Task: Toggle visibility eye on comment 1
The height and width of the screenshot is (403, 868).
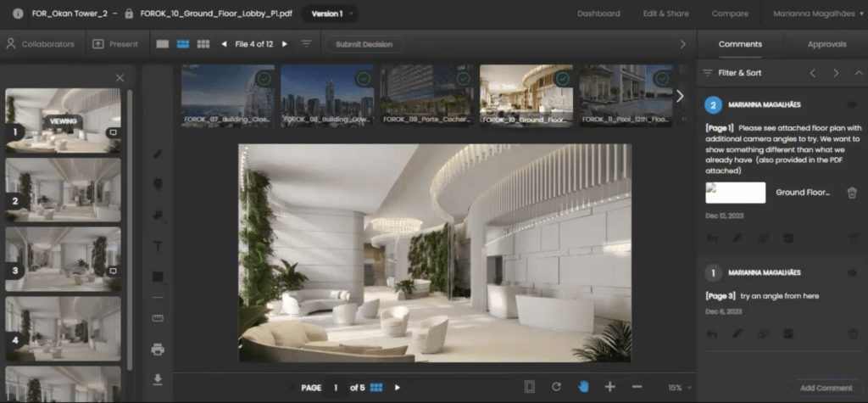Action: (852, 272)
